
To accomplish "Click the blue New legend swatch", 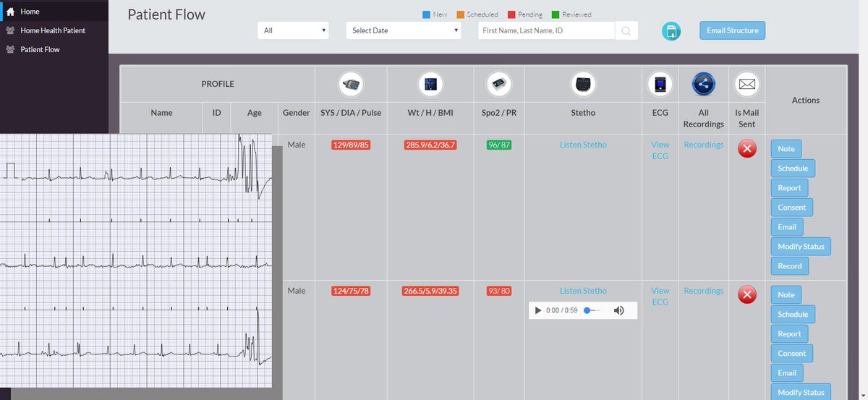I will 425,14.
